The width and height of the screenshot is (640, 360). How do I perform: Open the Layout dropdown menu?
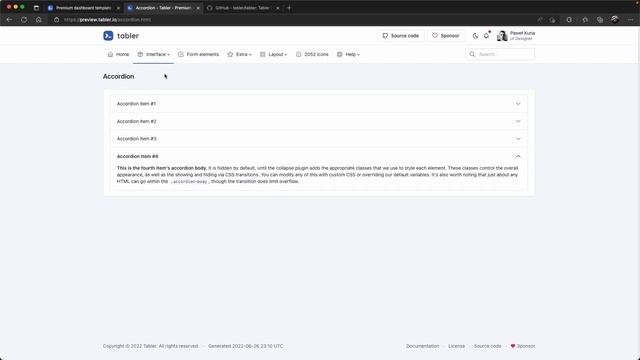(273, 54)
